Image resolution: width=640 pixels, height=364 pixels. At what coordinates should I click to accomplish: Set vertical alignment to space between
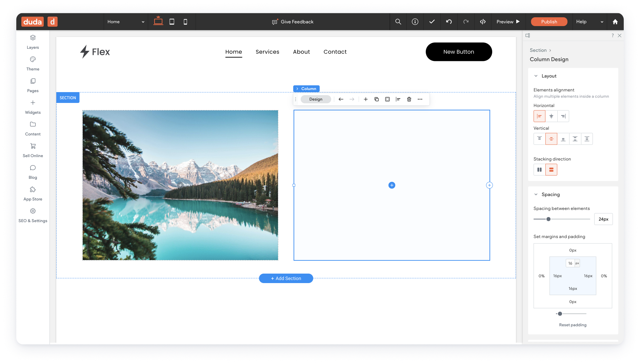[x=575, y=139]
